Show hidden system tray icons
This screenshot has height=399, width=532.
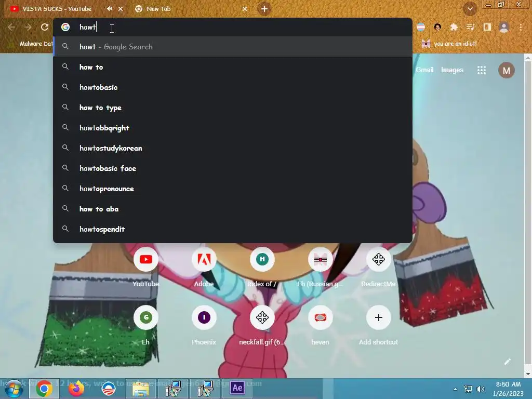point(455,389)
